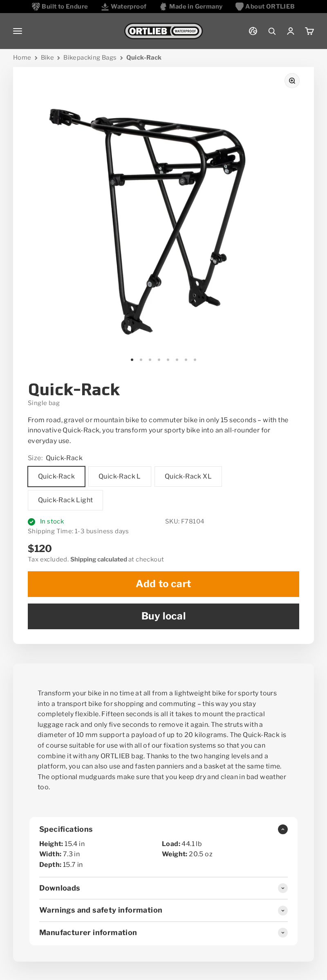Expand Warnings and safety information

[282, 910]
